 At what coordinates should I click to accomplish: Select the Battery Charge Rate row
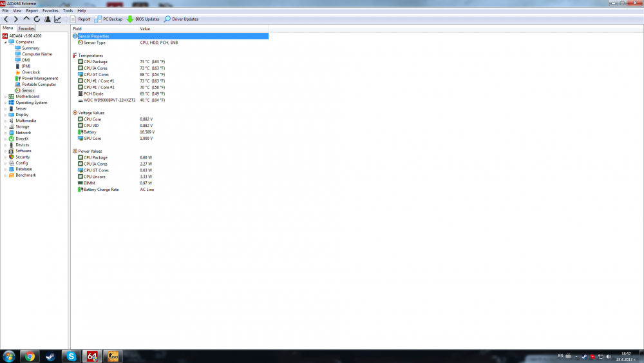170,190
